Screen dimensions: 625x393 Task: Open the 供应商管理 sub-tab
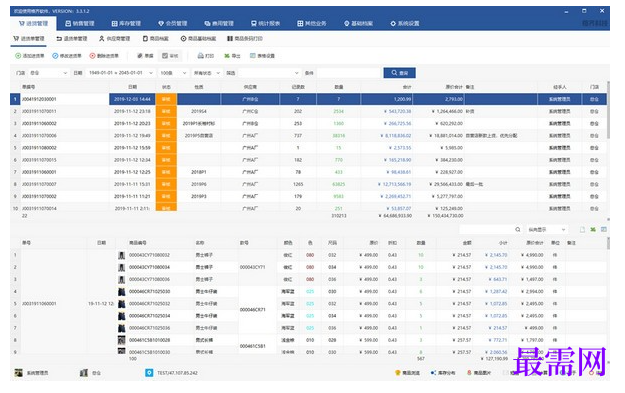pyautogui.click(x=115, y=39)
